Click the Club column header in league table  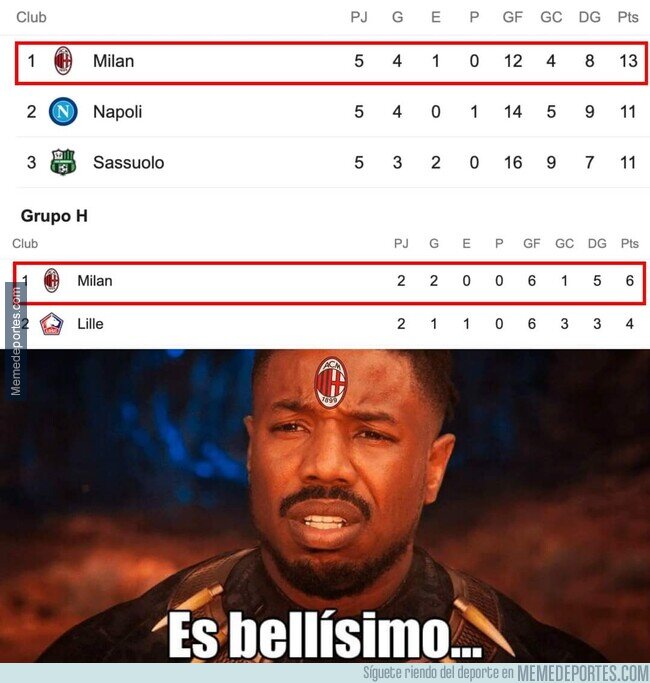pos(31,17)
